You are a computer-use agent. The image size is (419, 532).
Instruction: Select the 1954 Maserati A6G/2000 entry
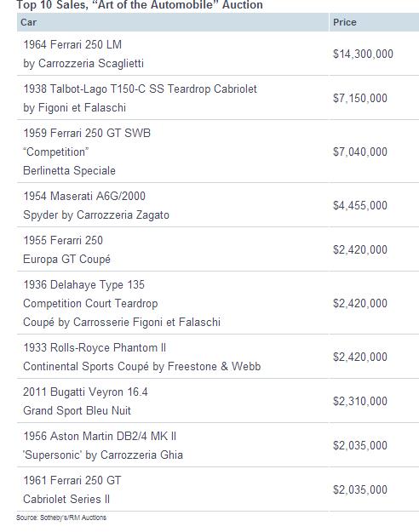click(x=218, y=205)
